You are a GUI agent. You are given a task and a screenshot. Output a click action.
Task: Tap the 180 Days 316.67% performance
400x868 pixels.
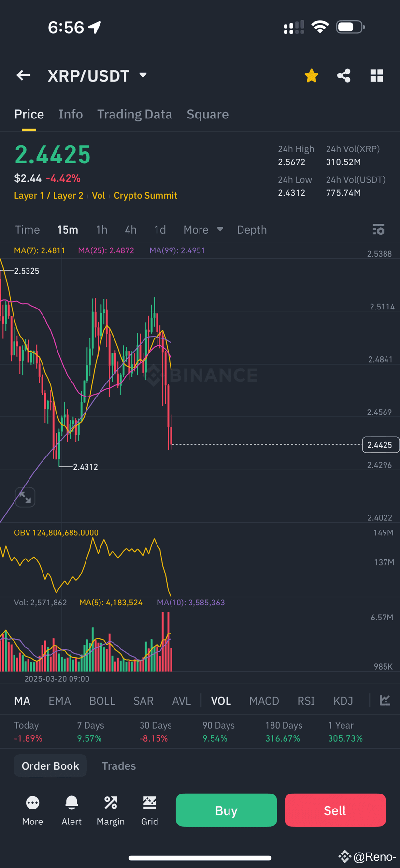pos(284,732)
